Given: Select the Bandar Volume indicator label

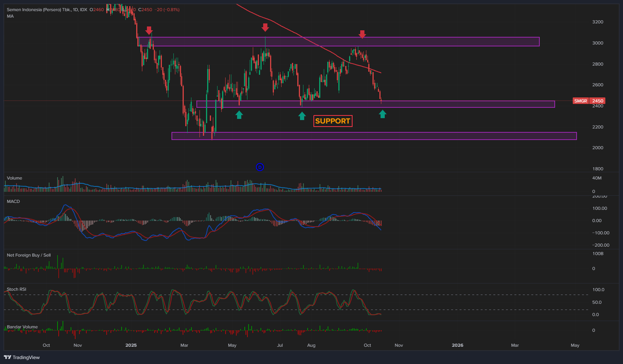Looking at the screenshot, I should point(22,327).
